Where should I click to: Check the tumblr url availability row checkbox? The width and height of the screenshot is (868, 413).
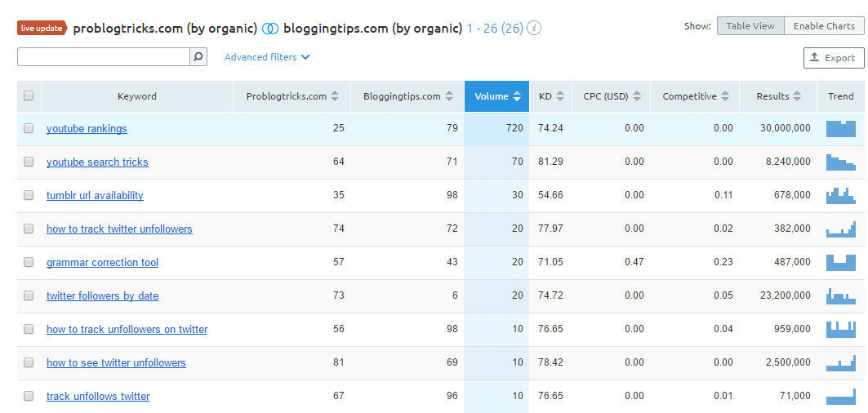click(29, 195)
